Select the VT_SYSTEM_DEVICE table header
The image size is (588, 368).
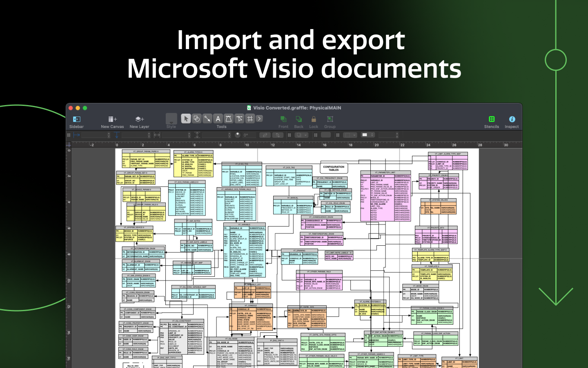(134, 227)
